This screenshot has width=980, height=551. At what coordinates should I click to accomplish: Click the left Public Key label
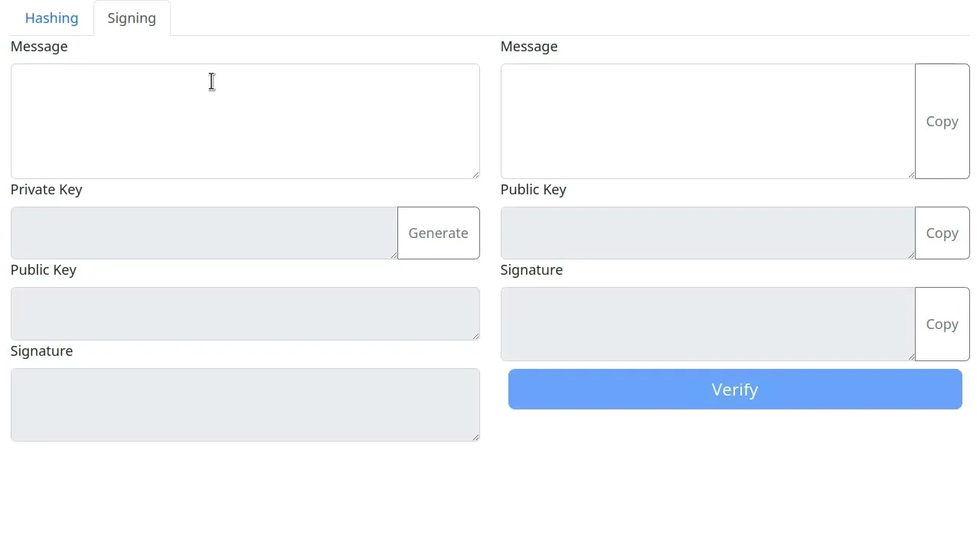point(43,269)
